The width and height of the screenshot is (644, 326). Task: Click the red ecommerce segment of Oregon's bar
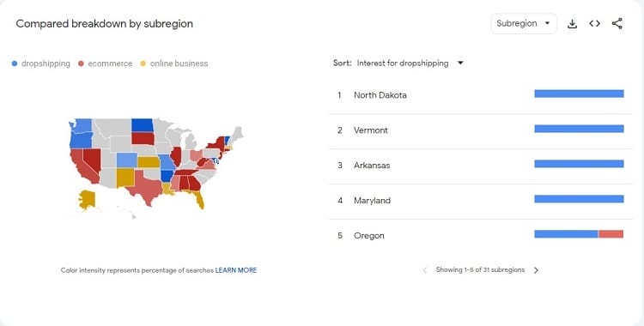[x=611, y=234]
